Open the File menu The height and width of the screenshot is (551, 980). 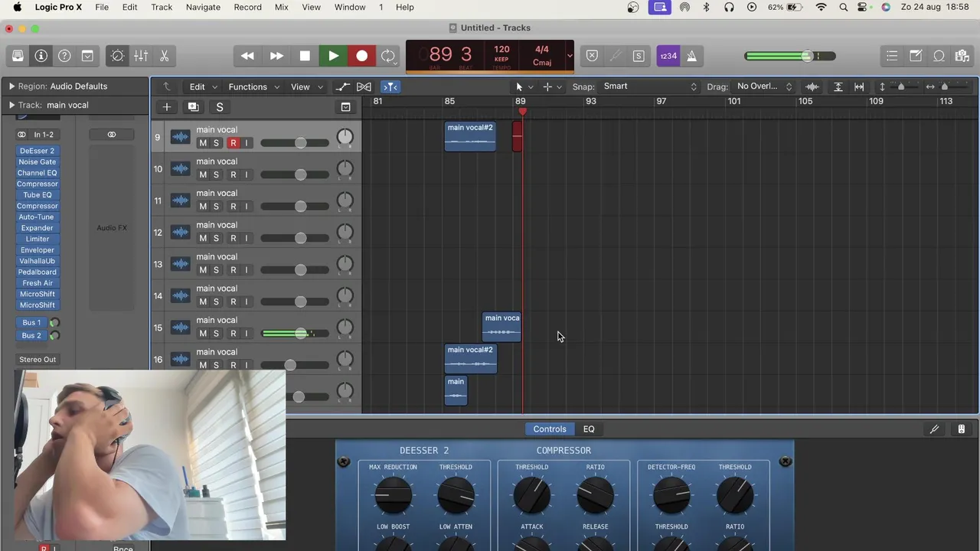(x=101, y=7)
